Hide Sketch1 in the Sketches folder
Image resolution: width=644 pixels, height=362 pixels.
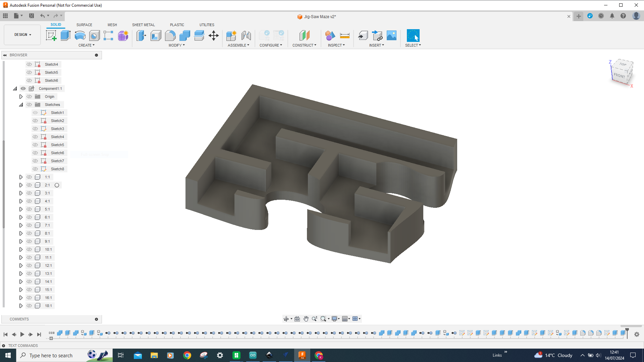[35, 113]
